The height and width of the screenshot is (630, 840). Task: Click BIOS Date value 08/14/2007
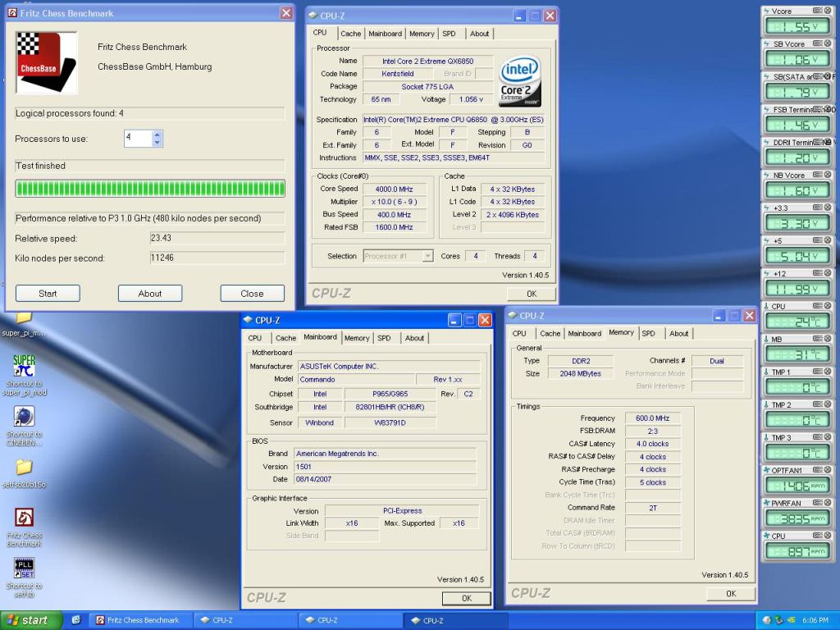[x=385, y=479]
